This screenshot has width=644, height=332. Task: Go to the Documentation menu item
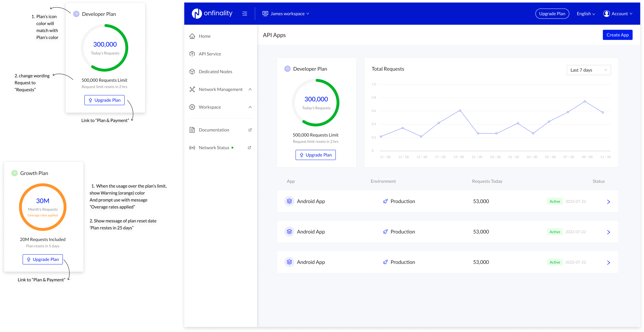tap(214, 130)
